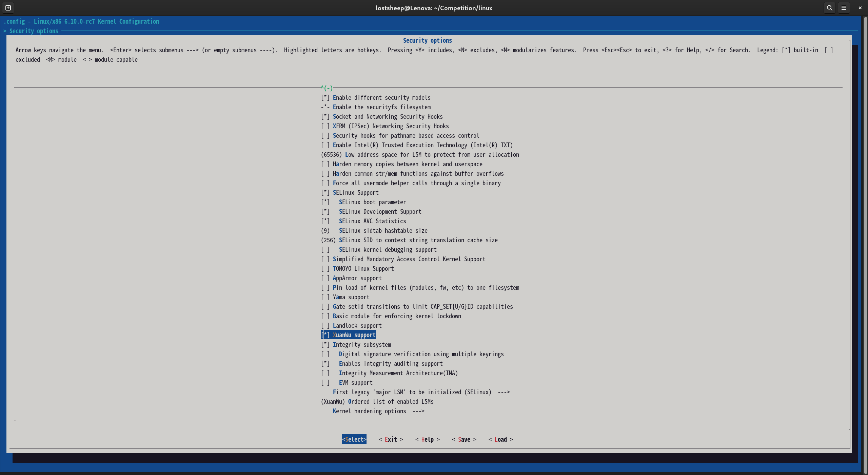Click the terminal search icon
Screen dimensions: 868x475
point(829,8)
